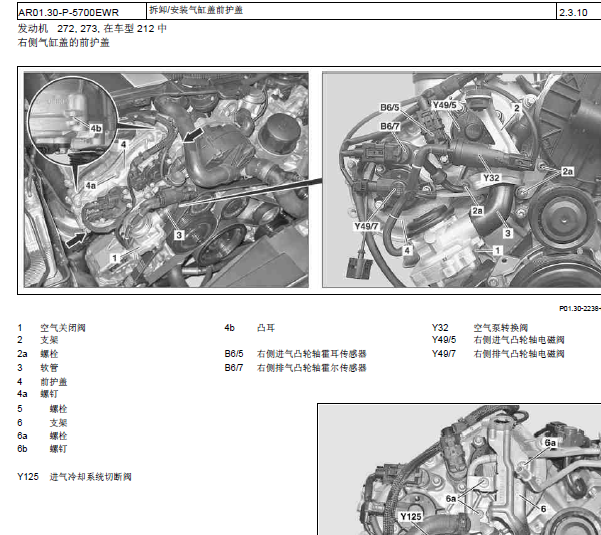Click legend entry 2 支架
This screenshot has width=601, height=535.
[x=38, y=340]
